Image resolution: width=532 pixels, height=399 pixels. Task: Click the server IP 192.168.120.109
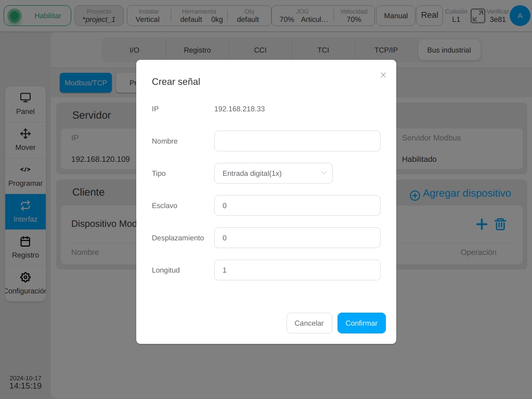click(x=100, y=159)
